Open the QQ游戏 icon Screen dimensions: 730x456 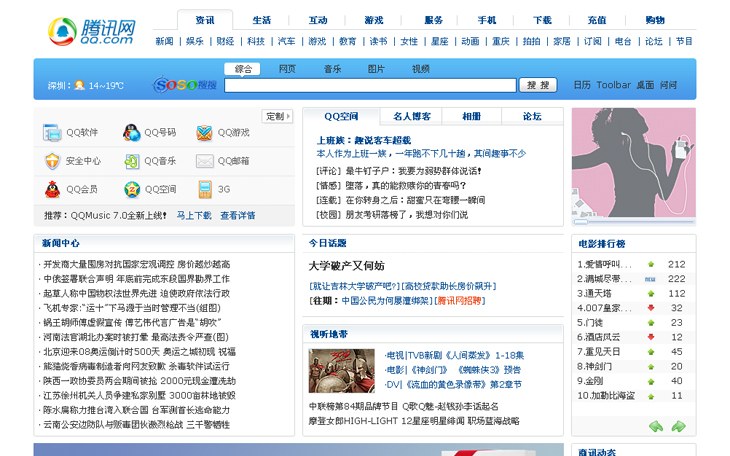(205, 133)
